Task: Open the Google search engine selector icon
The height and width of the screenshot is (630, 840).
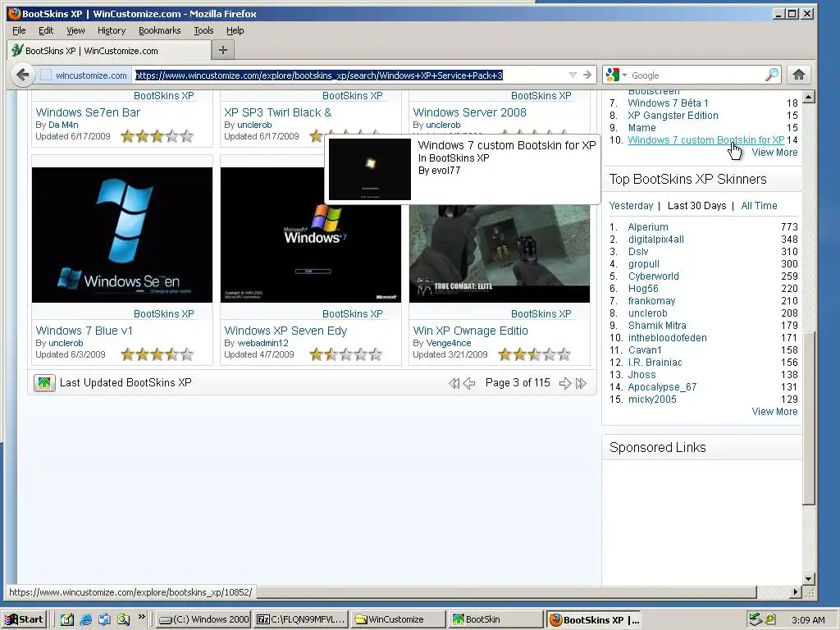Action: [616, 75]
